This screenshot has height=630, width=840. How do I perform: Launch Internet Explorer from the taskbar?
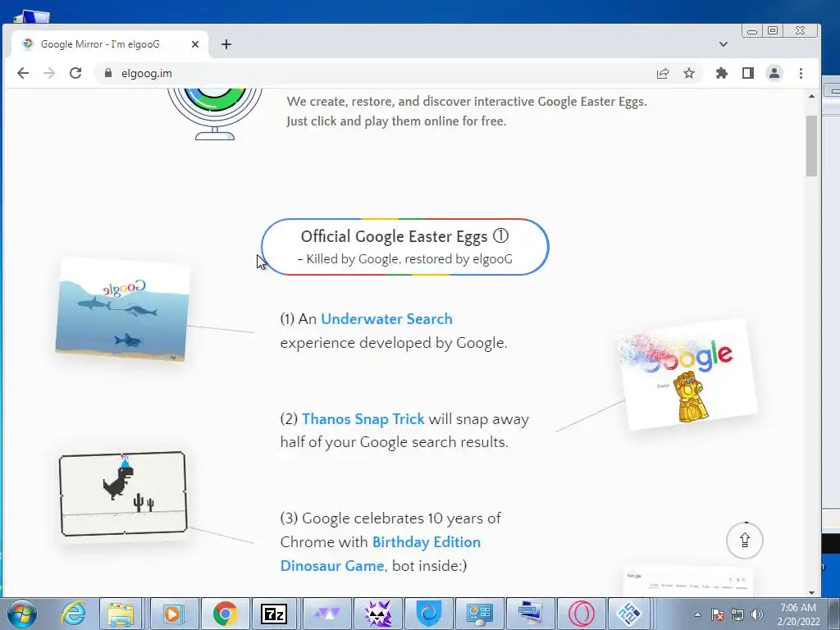73,614
